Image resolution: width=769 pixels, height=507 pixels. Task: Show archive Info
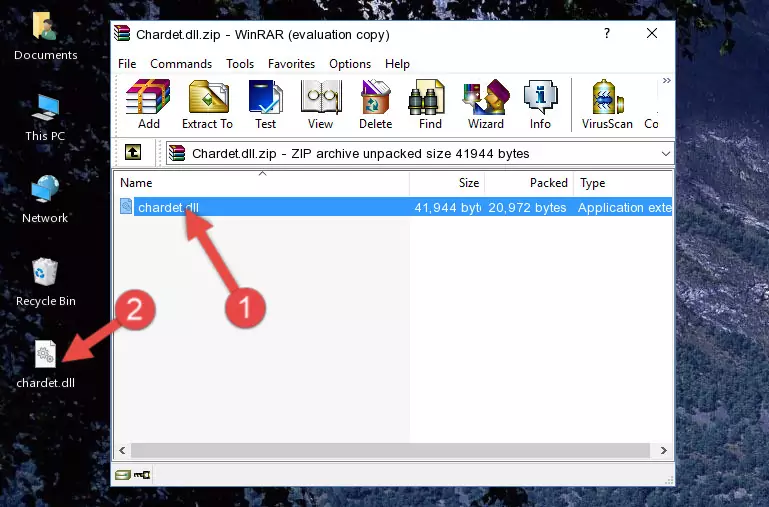click(540, 104)
